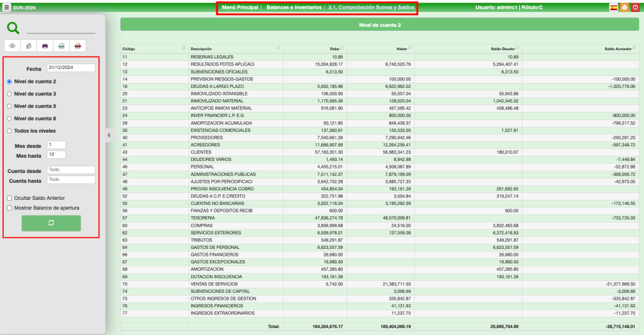Click the orange printer icon in header
This screenshot has width=644, height=335.
[x=625, y=8]
